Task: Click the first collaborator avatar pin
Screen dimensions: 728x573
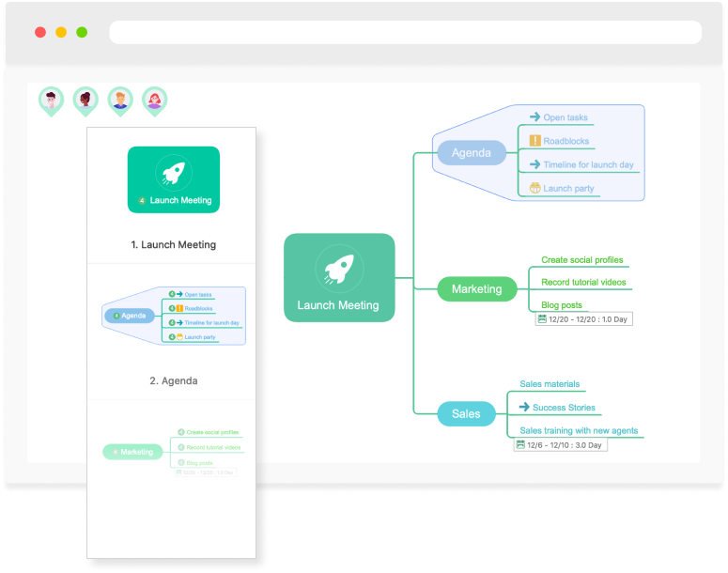Action: tap(51, 100)
